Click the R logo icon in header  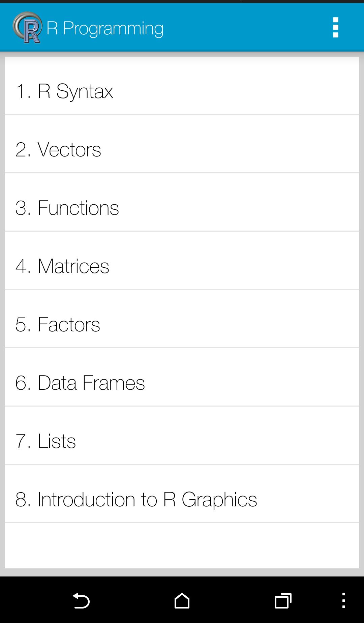point(28,28)
